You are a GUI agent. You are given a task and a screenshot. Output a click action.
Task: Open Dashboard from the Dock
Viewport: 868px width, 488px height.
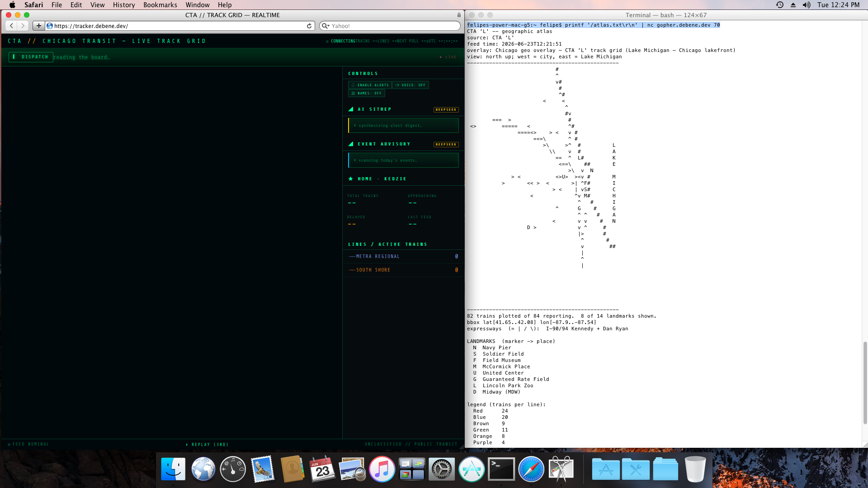pos(233,469)
